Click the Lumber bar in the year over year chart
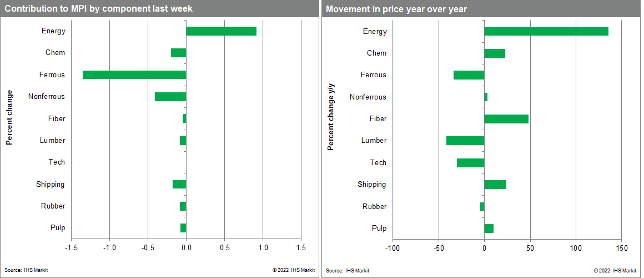Screen dimensions: 644x278 coord(465,141)
